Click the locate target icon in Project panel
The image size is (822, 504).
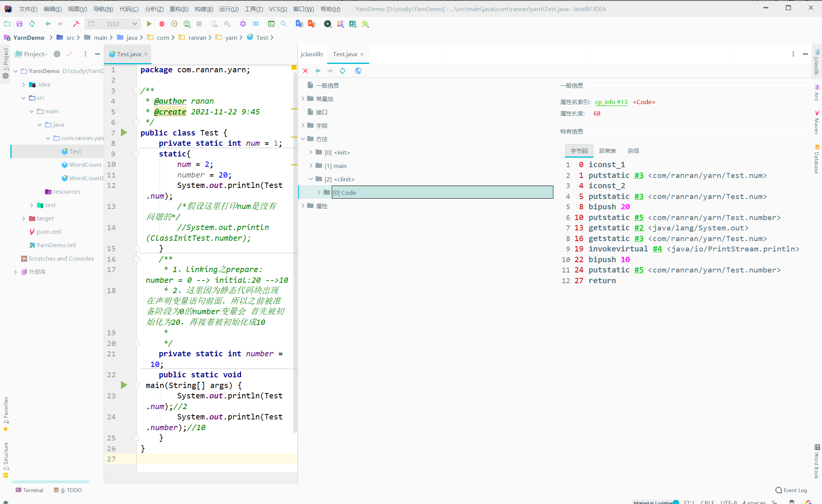[57, 54]
